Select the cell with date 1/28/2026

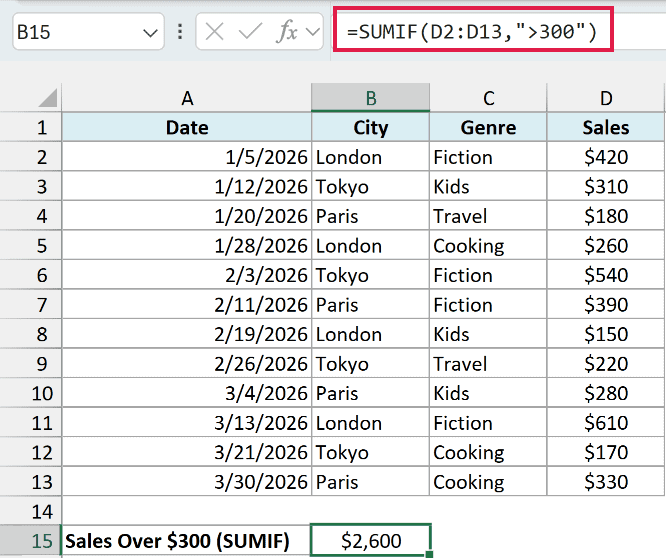[187, 246]
